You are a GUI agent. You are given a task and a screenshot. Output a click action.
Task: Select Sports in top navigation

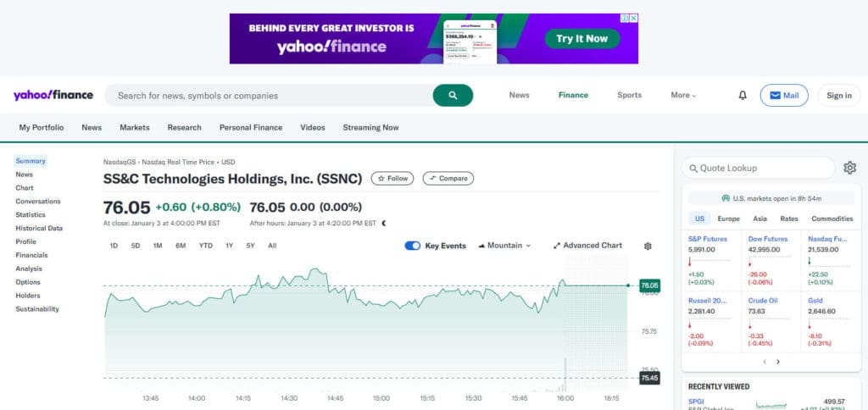(630, 95)
